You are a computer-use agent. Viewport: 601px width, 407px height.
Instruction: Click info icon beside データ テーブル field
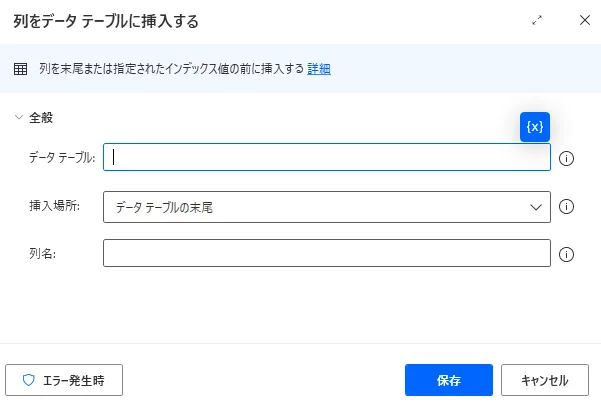pos(566,158)
